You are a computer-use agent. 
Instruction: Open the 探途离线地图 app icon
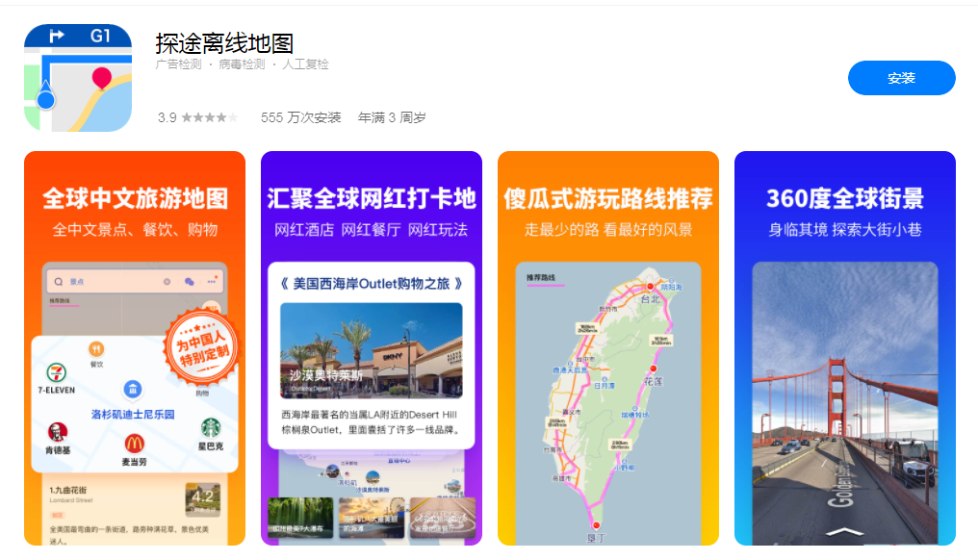78,78
